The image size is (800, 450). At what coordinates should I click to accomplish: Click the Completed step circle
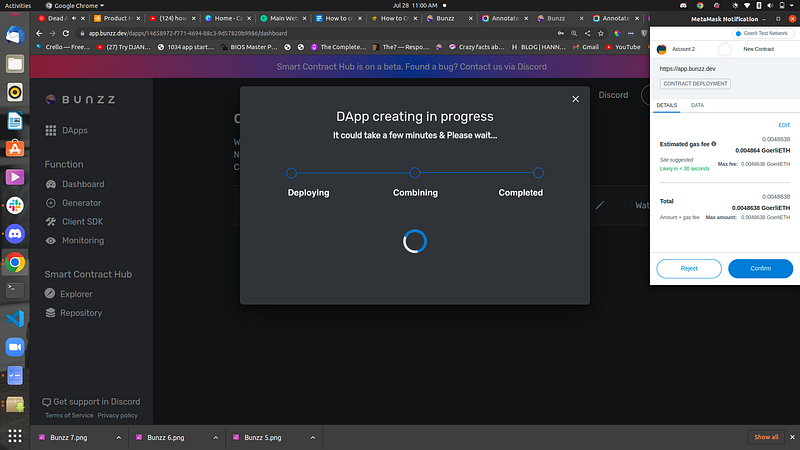click(538, 173)
